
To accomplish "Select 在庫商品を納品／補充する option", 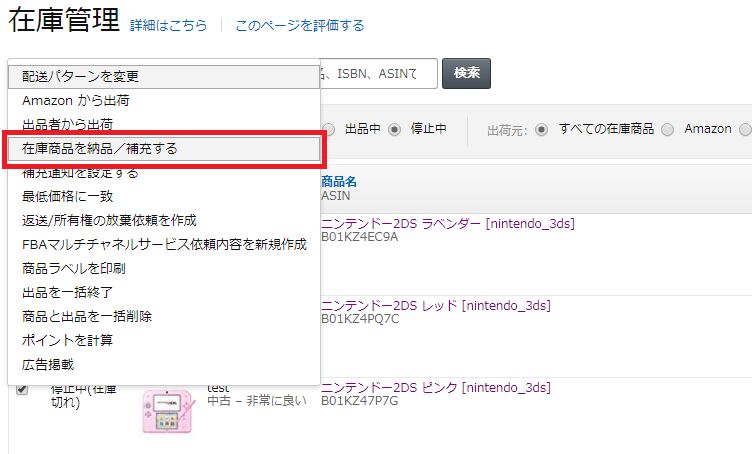I will pyautogui.click(x=164, y=149).
